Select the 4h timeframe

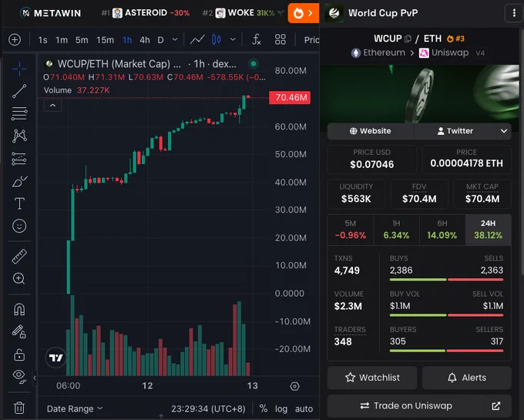tap(145, 40)
